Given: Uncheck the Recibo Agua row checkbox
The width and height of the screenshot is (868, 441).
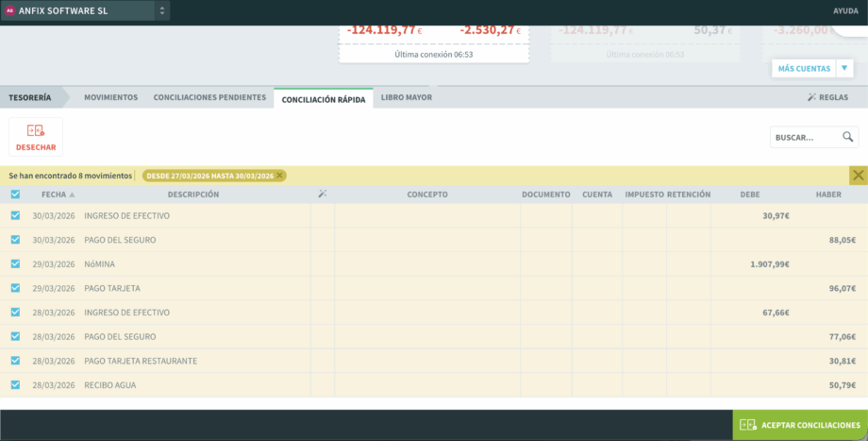Looking at the screenshot, I should click(15, 384).
